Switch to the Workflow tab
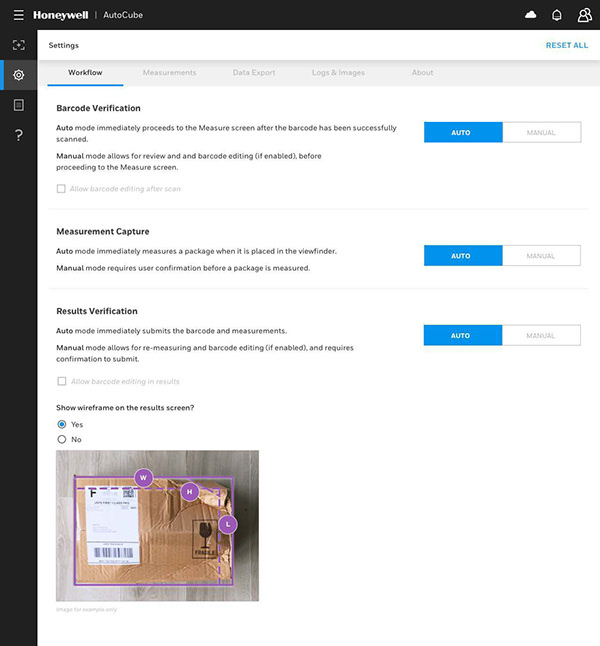Image resolution: width=600 pixels, height=646 pixels. click(x=85, y=73)
